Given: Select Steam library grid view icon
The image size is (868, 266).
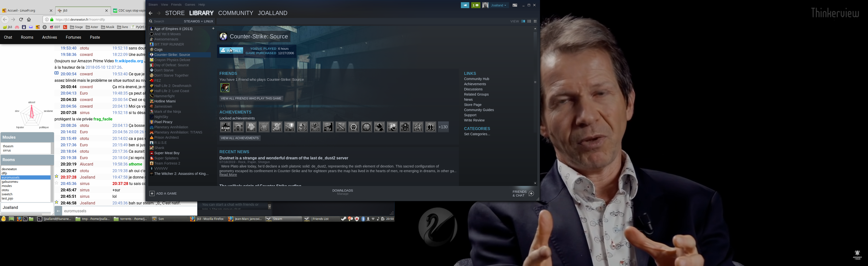Looking at the screenshot, I should 535,21.
